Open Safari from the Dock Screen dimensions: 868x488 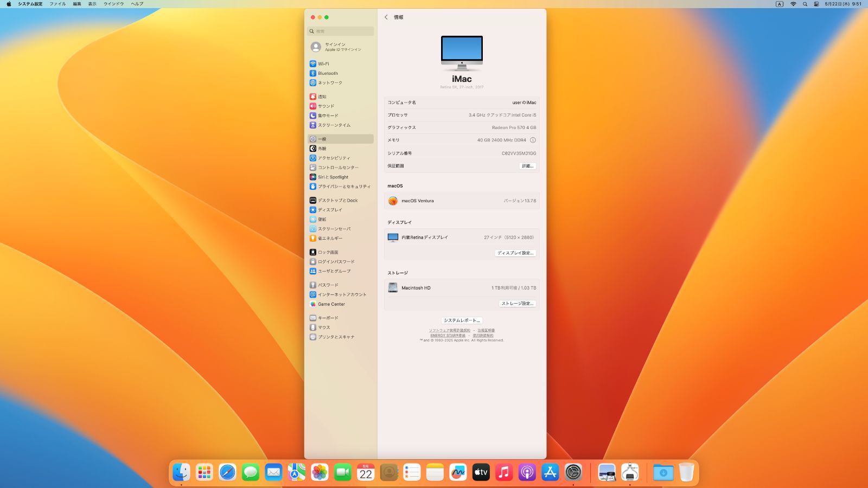(227, 472)
